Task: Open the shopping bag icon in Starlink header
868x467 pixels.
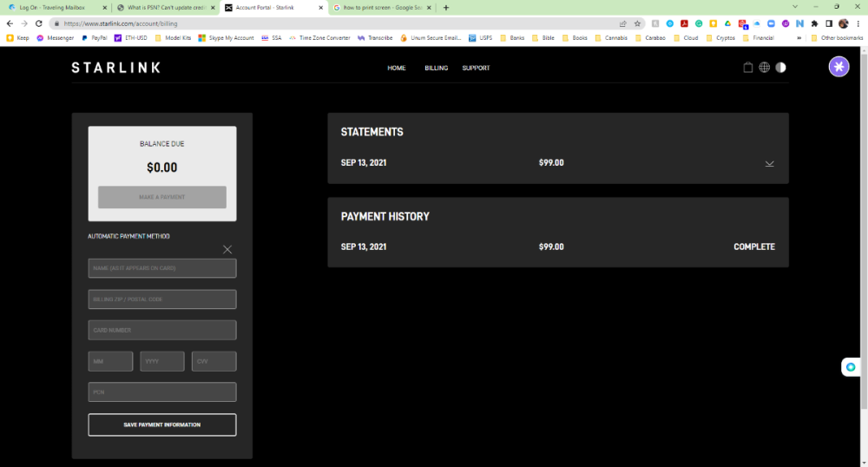Action: point(748,68)
